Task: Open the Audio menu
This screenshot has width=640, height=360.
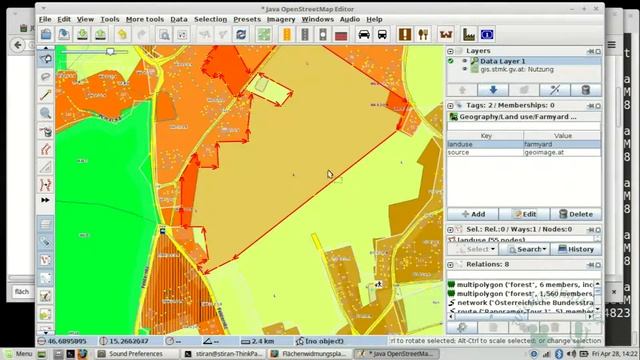Action: coord(350,19)
